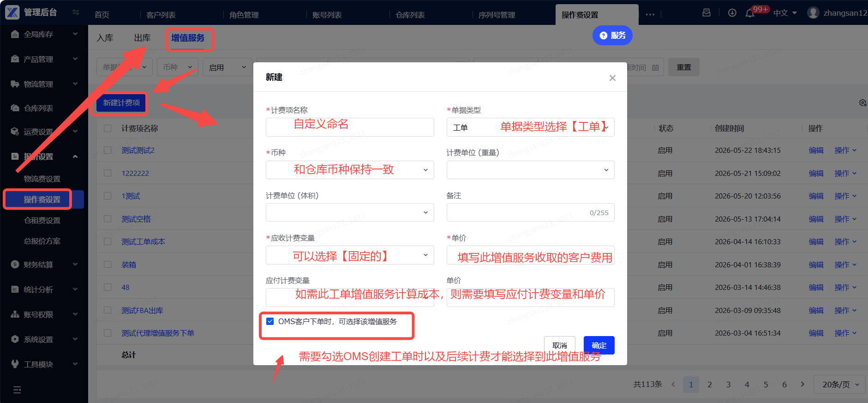This screenshot has width=868, height=403.
Task: Open 总报价方案 in sidebar
Action: (42, 241)
